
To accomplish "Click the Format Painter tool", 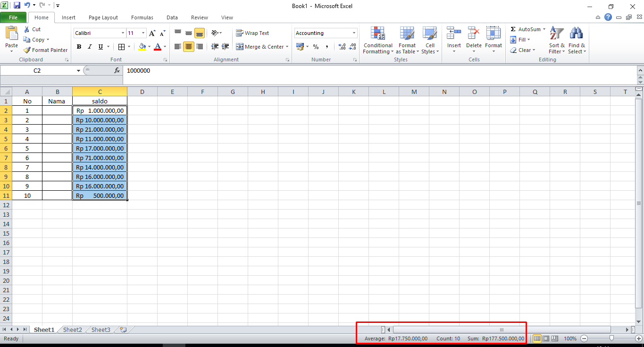I will [45, 50].
